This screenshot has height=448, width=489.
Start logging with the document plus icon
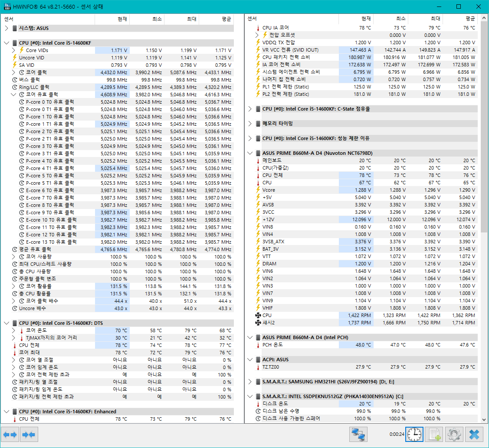pos(435,434)
